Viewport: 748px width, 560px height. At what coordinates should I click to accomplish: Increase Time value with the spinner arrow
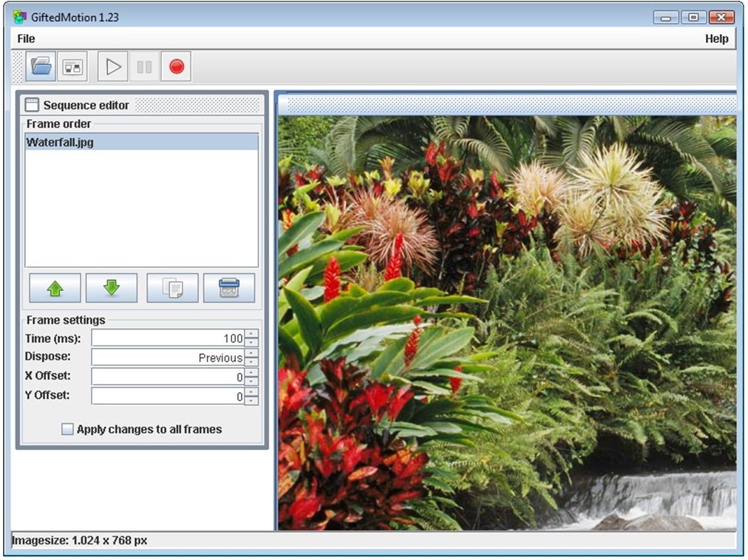point(250,334)
